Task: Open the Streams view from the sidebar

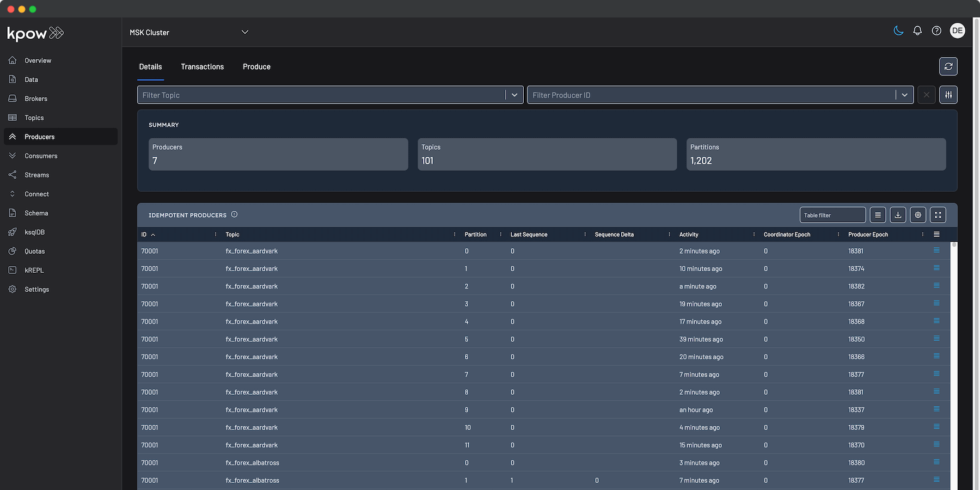Action: 37,174
